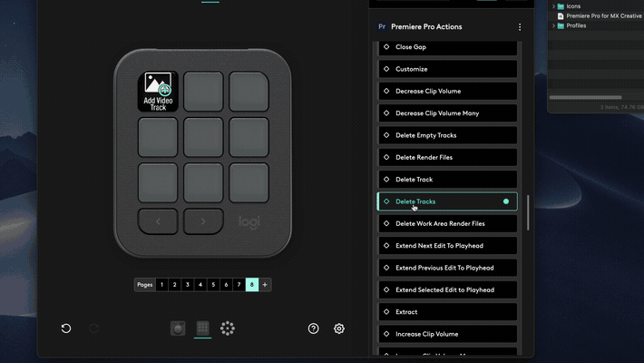Select the Add Video Track key
Image resolution: width=644 pixels, height=363 pixels.
pyautogui.click(x=158, y=92)
